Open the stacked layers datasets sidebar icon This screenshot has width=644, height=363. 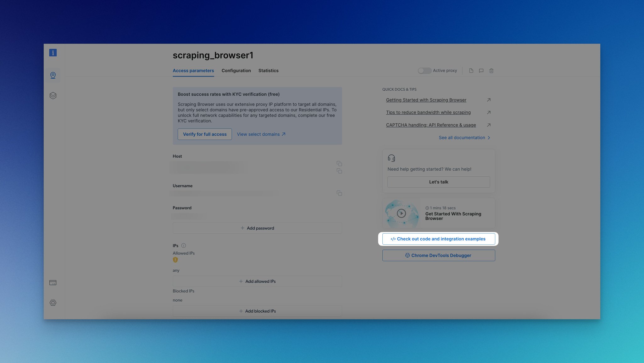(x=53, y=95)
